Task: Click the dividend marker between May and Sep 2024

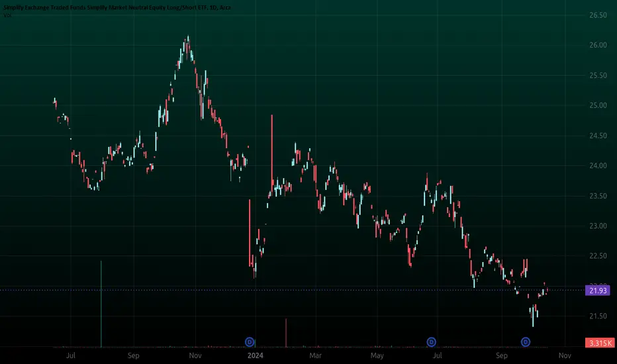Action: [x=431, y=342]
